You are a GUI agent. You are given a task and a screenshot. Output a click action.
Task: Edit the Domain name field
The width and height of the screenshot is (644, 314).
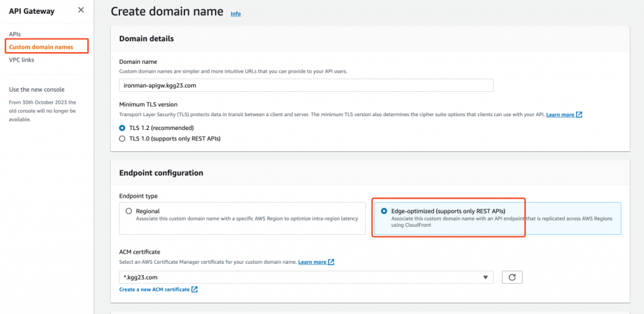point(306,85)
